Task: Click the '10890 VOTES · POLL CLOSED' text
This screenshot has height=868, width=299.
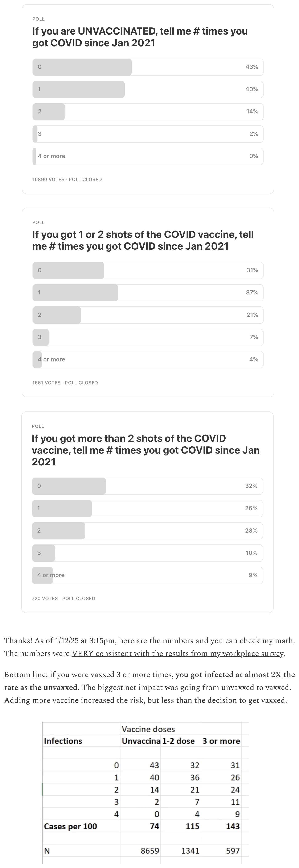Action: [x=67, y=179]
